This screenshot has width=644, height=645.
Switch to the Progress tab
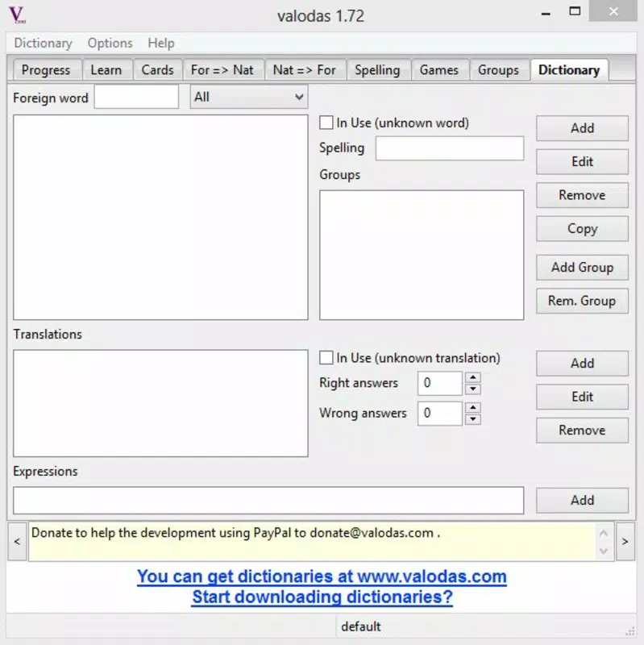point(46,70)
